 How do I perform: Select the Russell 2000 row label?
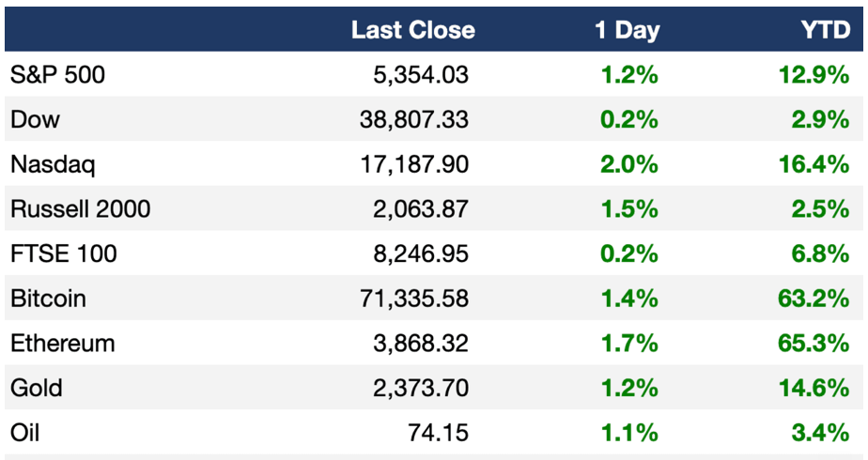click(x=80, y=209)
